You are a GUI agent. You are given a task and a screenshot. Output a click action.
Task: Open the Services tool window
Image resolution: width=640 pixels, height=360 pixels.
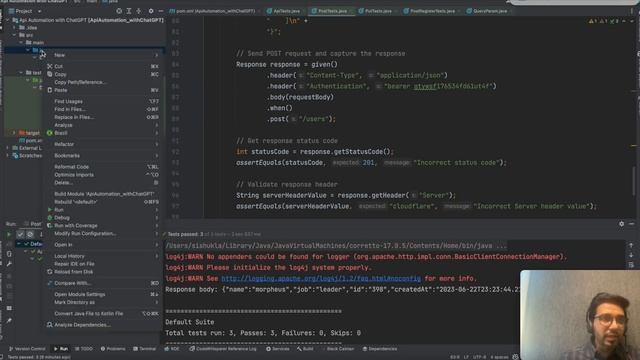coord(278,349)
